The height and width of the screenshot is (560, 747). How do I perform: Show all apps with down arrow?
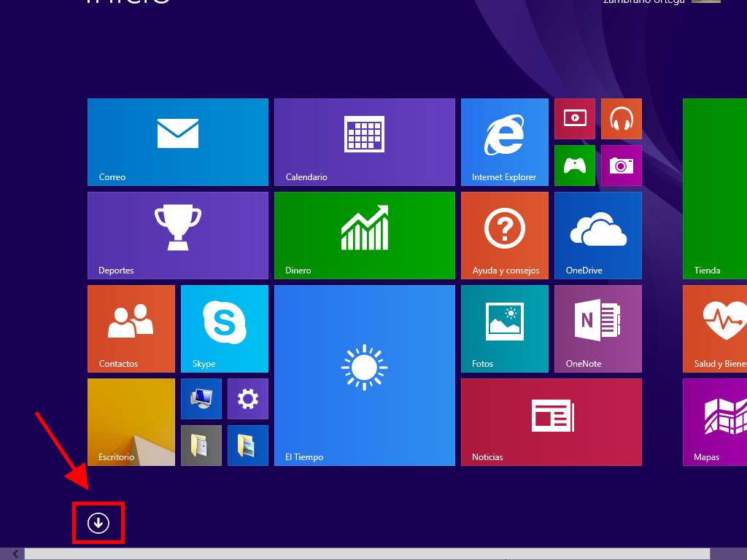click(98, 523)
